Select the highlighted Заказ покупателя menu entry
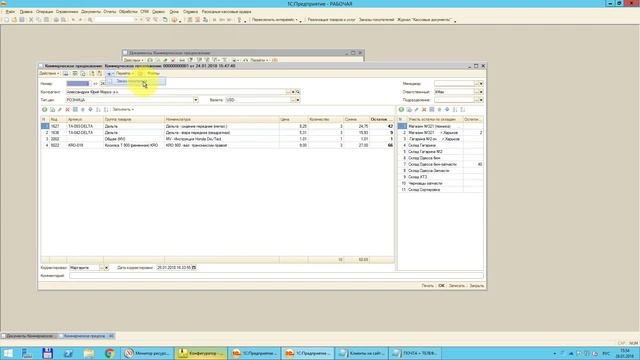Viewport: 640px width, 360px height. pyautogui.click(x=136, y=81)
